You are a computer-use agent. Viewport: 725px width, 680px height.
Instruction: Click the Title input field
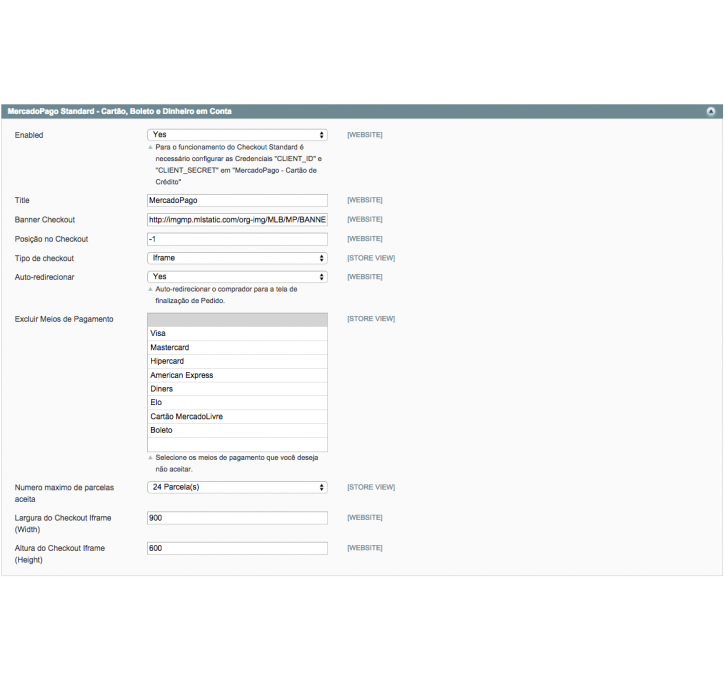click(237, 200)
